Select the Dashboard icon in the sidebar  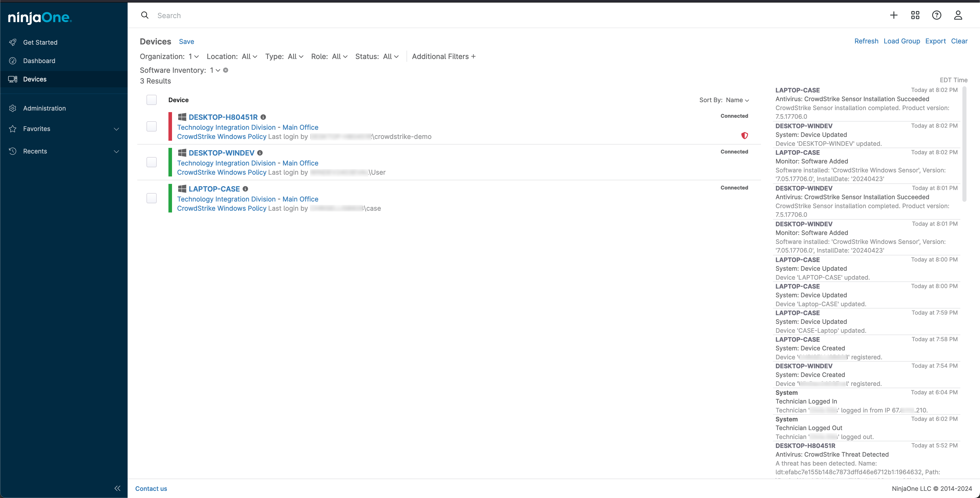point(13,61)
